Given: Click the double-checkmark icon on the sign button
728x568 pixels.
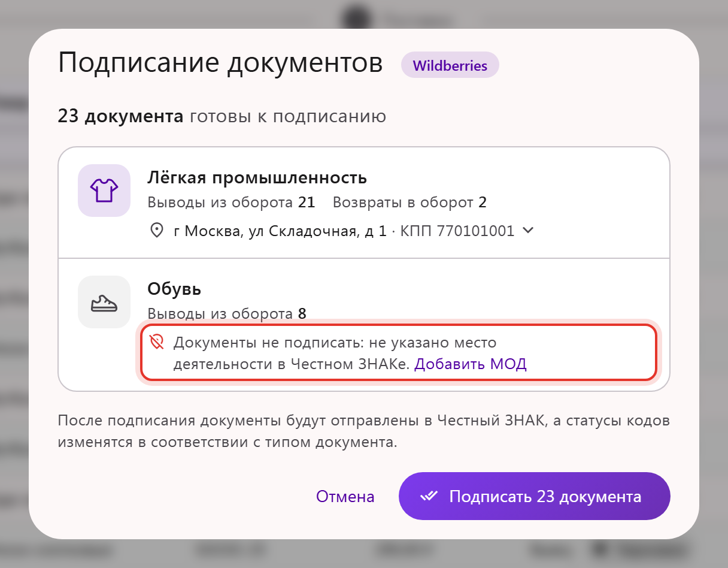Looking at the screenshot, I should tap(429, 497).
